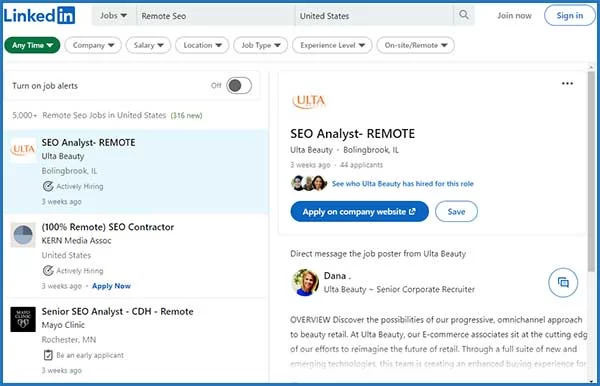Click the Remote Seo search keyword field

[x=215, y=16]
